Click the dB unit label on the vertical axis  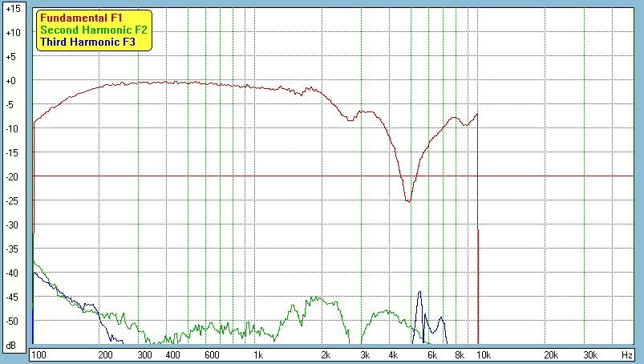pos(11,346)
